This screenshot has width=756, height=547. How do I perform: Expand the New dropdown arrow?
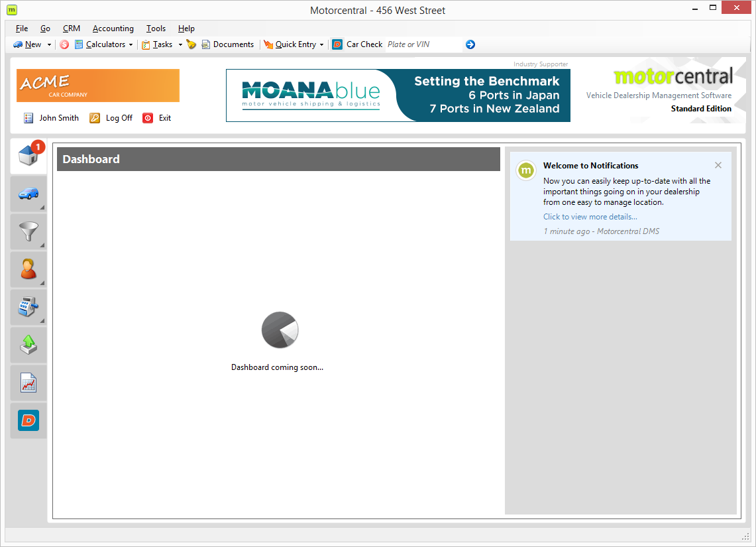pyautogui.click(x=49, y=45)
